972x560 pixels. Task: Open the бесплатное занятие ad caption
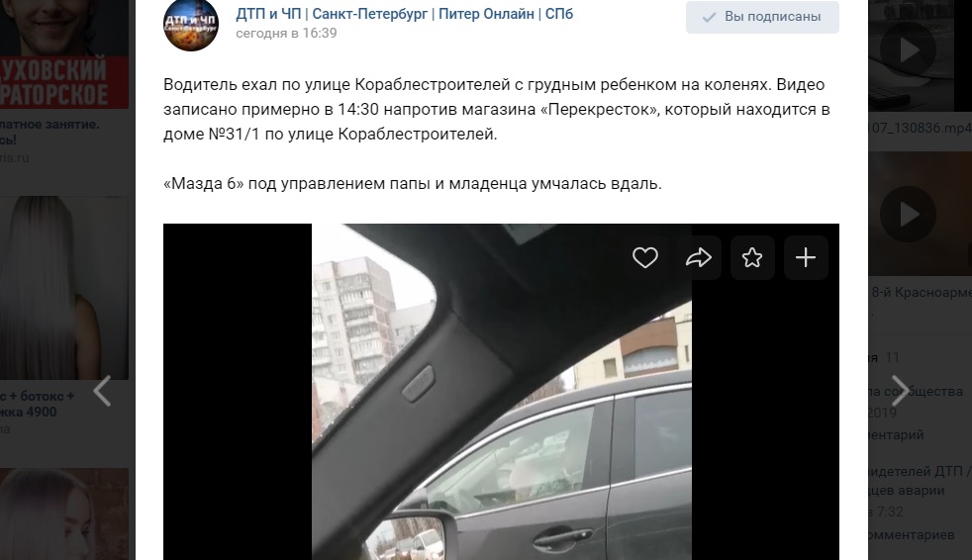click(x=49, y=132)
